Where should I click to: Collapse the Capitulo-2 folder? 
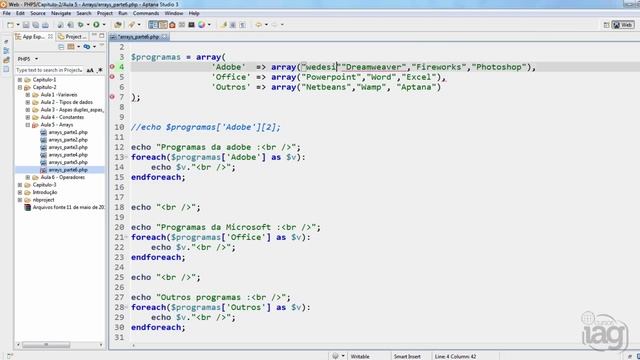pyautogui.click(x=20, y=87)
